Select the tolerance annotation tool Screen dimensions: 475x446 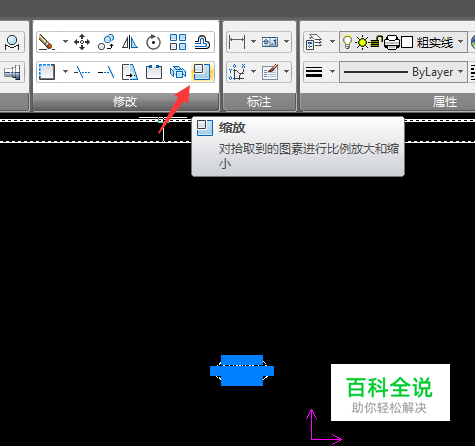point(270,42)
